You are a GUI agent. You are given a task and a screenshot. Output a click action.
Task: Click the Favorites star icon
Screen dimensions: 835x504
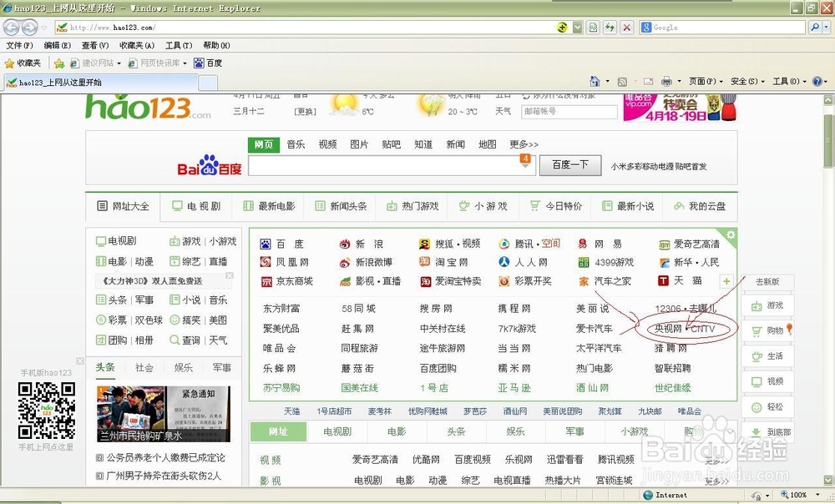pos(9,63)
